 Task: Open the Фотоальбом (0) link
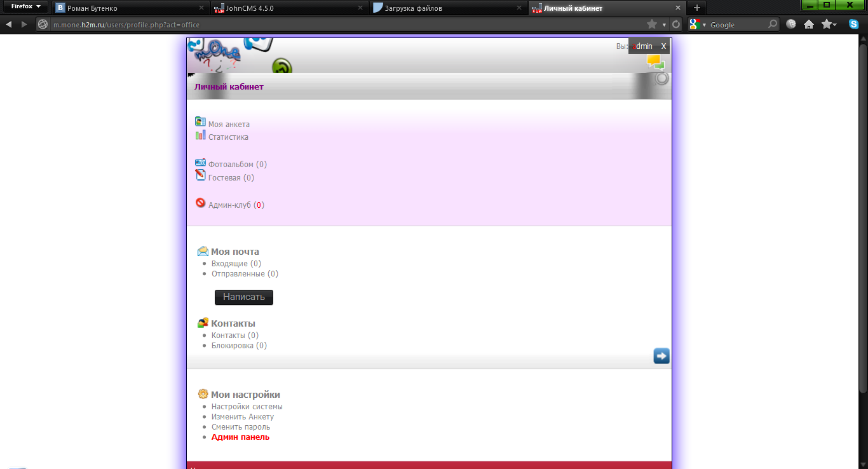point(238,165)
